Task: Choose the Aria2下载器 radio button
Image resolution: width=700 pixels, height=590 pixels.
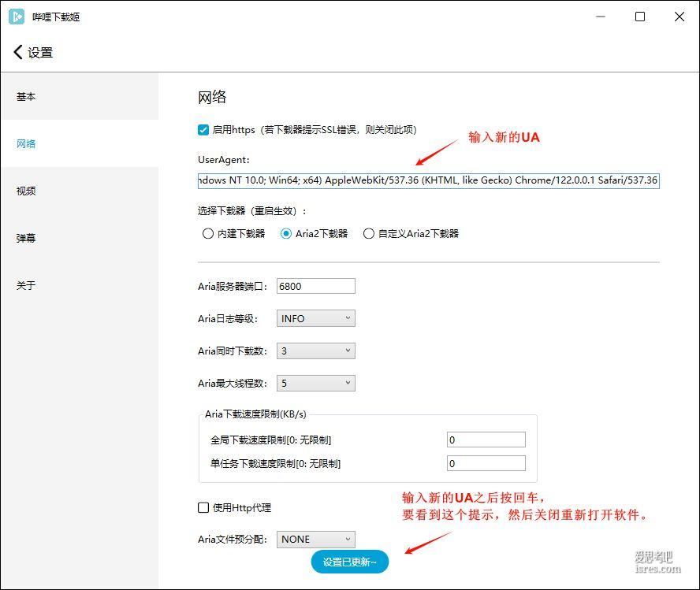Action: (x=286, y=233)
